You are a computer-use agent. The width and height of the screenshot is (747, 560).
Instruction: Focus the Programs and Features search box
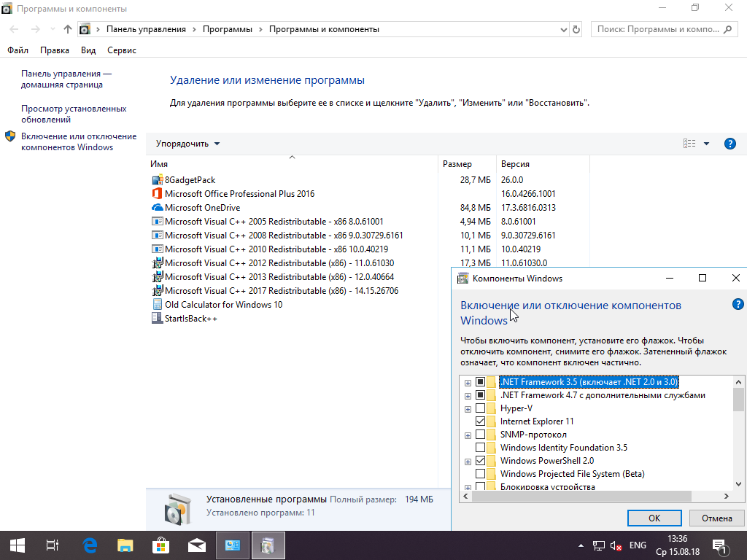(664, 29)
